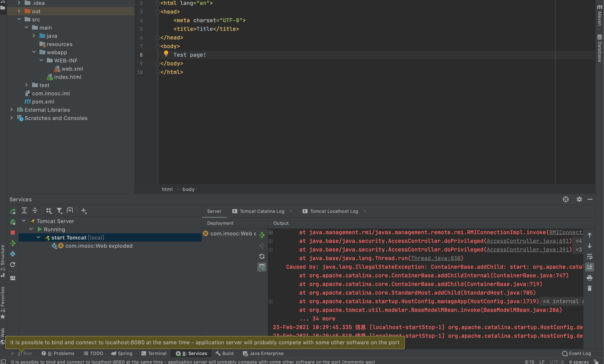Hide the Services panel with minus icon
604x364 pixels.
(590, 199)
